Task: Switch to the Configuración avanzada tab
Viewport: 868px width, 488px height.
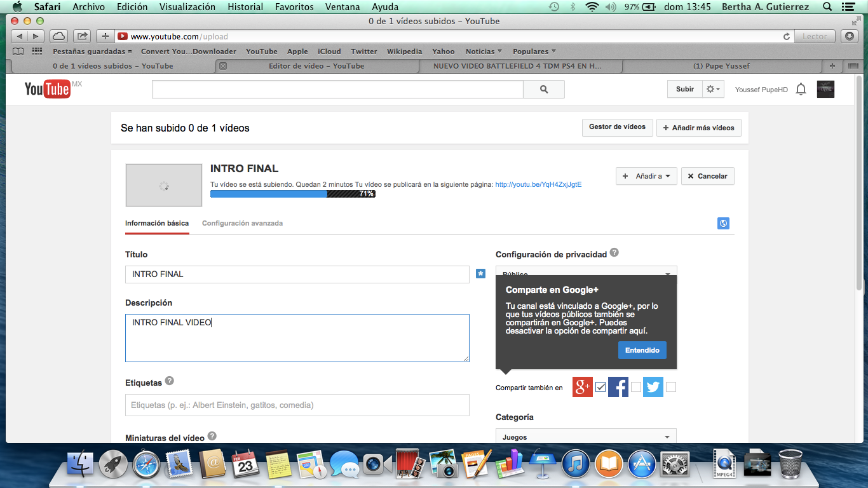Action: (x=242, y=223)
